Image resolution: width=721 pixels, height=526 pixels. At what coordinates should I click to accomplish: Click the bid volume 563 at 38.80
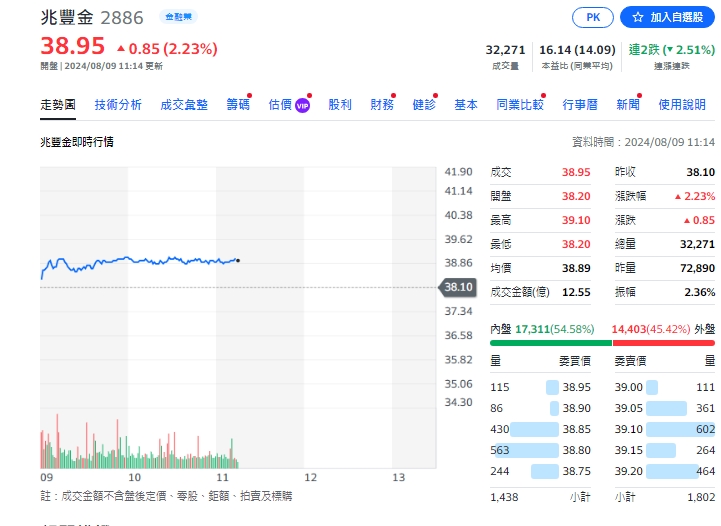(x=499, y=450)
